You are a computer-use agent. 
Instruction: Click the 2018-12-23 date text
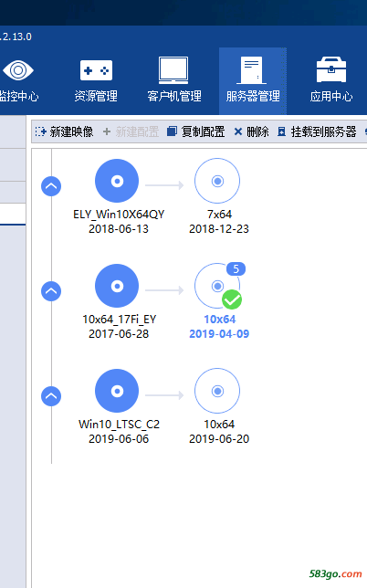click(219, 229)
